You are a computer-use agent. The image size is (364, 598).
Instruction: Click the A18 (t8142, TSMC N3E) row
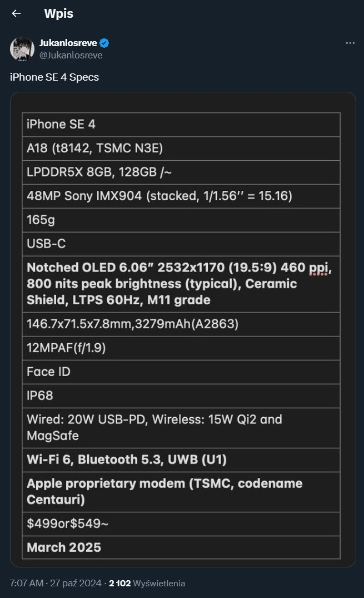point(181,149)
